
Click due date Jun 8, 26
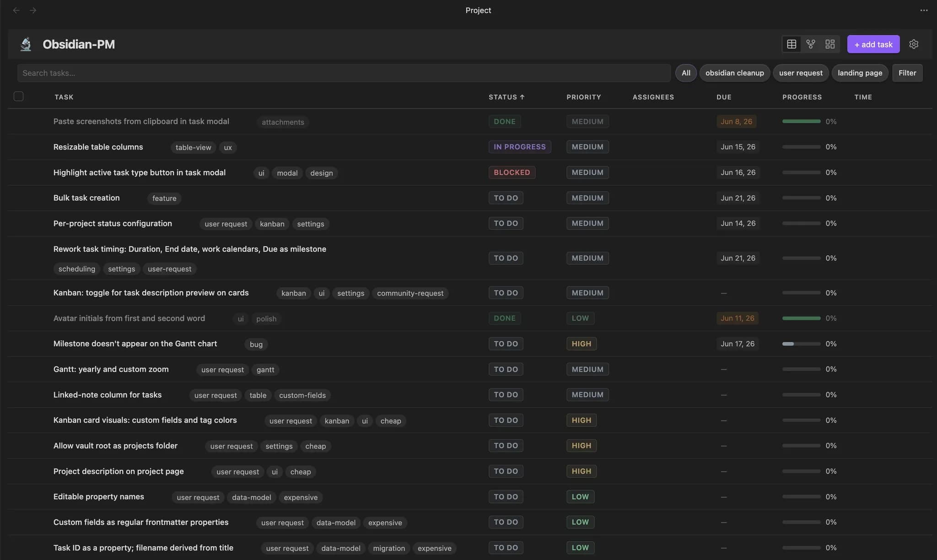[736, 121]
